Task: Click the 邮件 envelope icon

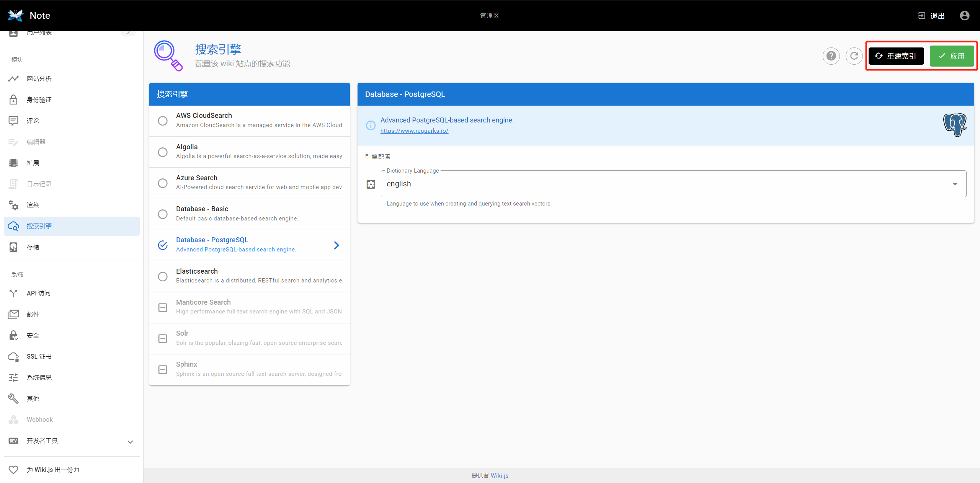Action: (13, 315)
